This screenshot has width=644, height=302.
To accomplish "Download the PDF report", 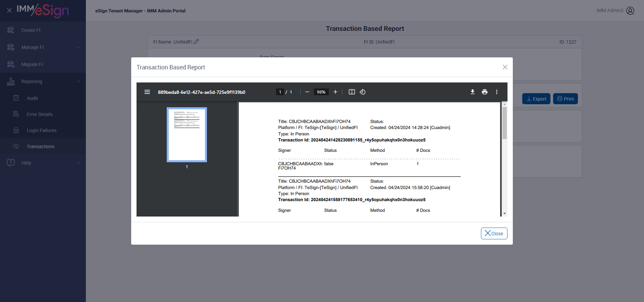I will pos(473,92).
